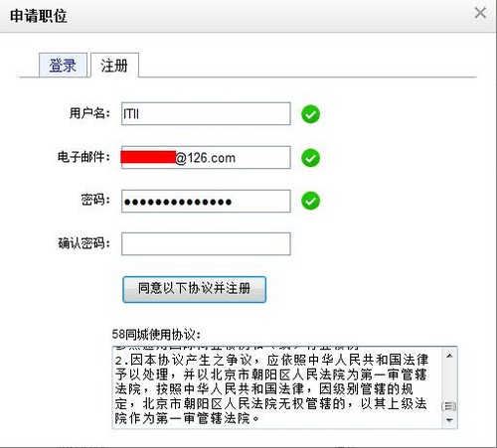Focus the 电子邮件 field ending in @126.com

click(x=206, y=157)
